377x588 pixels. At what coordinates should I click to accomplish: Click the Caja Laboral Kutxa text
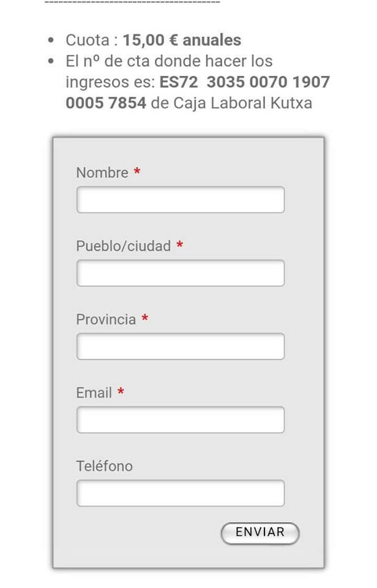coord(243,103)
